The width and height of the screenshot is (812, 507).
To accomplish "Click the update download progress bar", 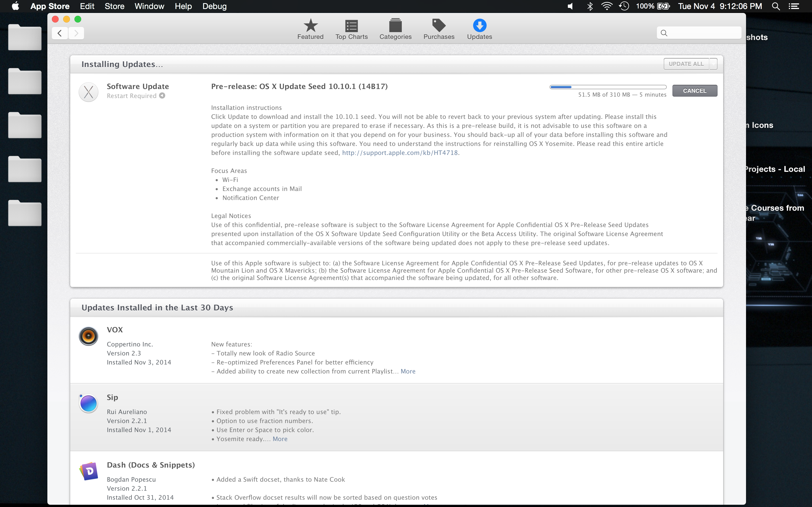I will coord(608,87).
